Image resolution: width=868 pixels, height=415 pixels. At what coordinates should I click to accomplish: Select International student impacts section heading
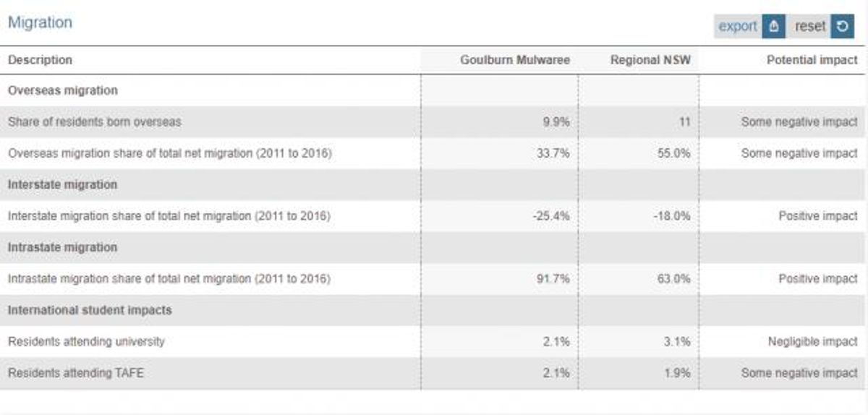point(90,310)
